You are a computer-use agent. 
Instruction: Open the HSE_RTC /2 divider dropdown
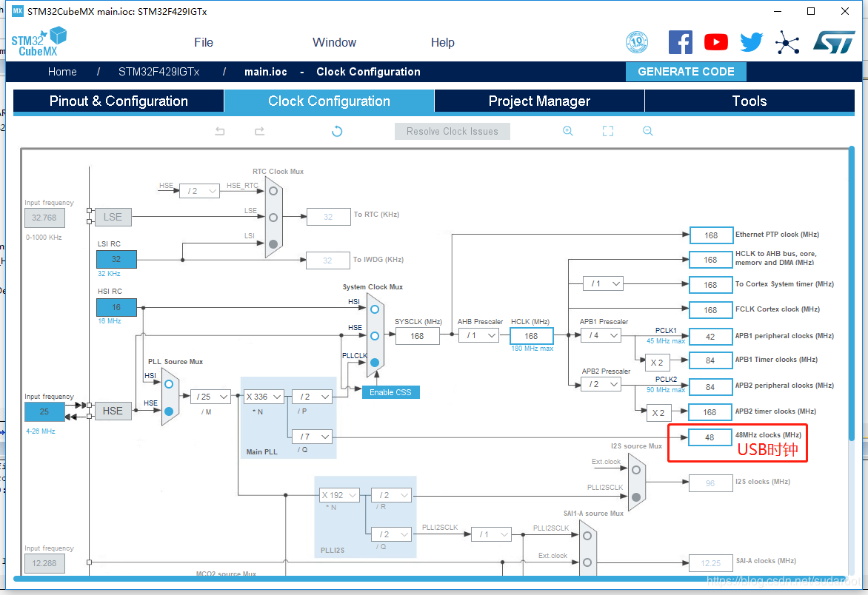point(201,191)
